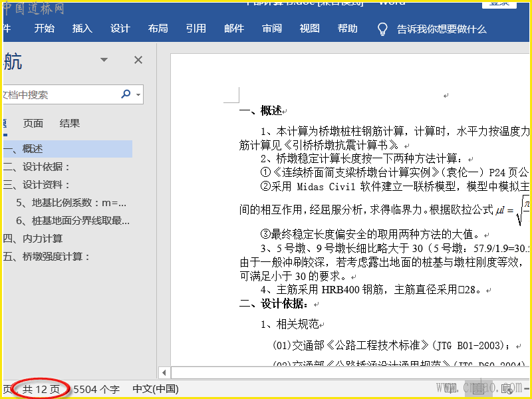The width and height of the screenshot is (532, 399).
Task: Open navigation pane options dropdown arrow
Action: click(x=104, y=60)
